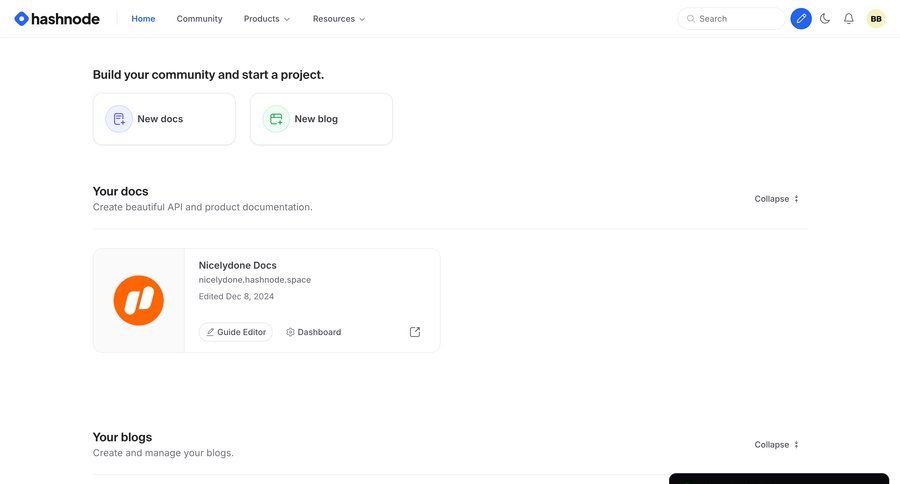Click the Edited Dec 8, 2024 text

pos(236,296)
